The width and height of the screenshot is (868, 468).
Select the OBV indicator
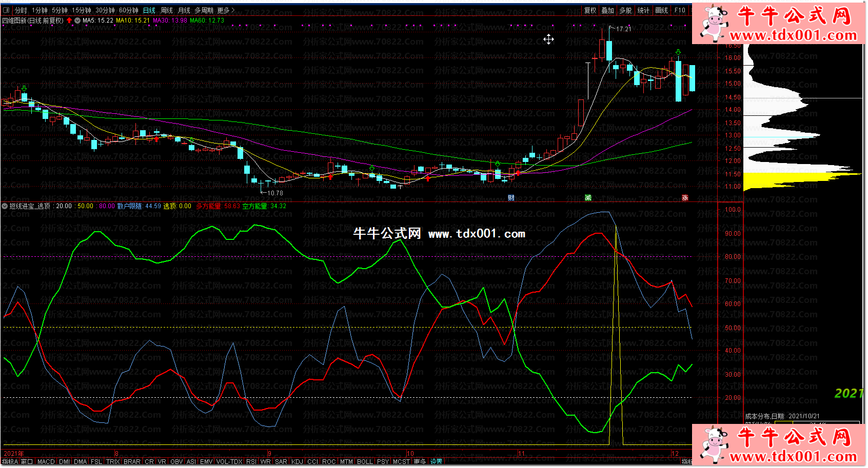pos(176,462)
